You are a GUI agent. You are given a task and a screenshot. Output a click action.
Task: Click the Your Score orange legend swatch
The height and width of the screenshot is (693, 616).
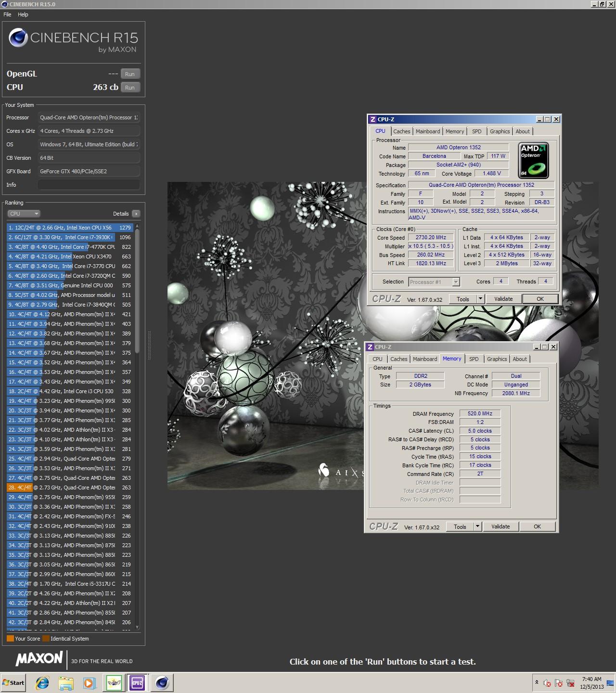pyautogui.click(x=10, y=639)
